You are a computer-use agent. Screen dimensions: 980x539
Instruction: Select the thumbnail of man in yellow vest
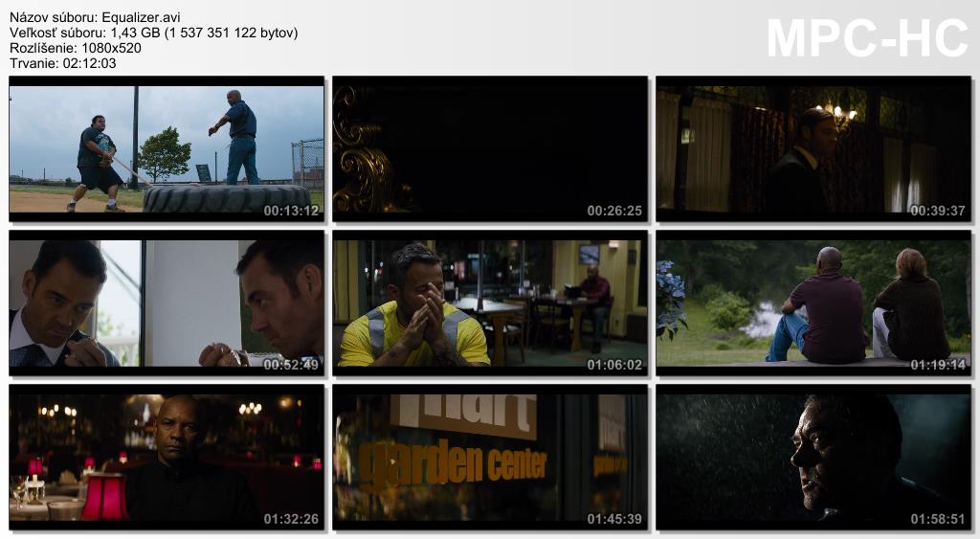(x=490, y=303)
